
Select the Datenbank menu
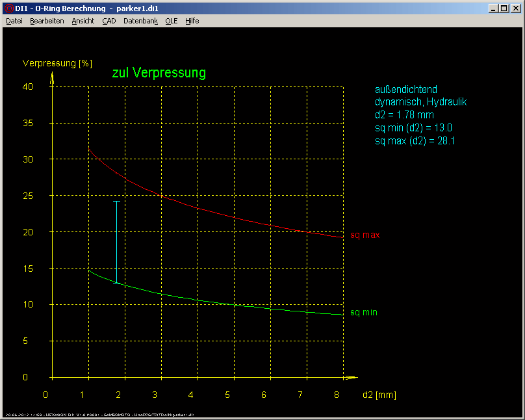point(140,21)
